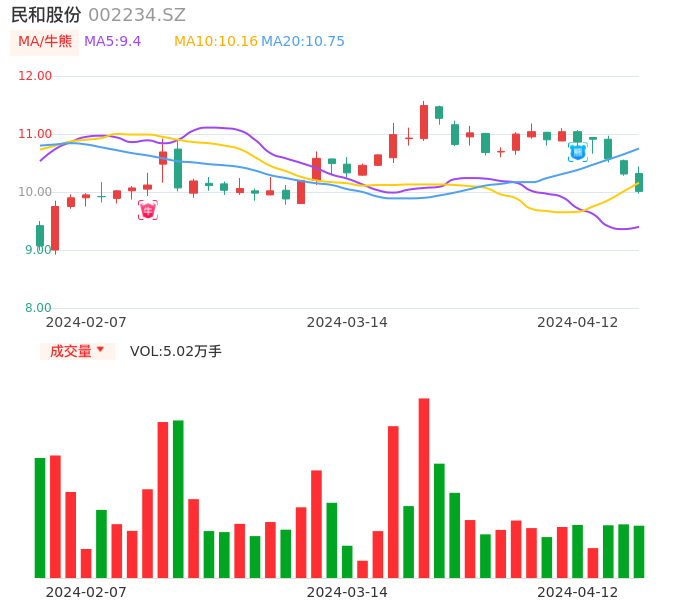686x606 pixels.
Task: Click the pink bull marker icon on chart
Action: pos(148,210)
